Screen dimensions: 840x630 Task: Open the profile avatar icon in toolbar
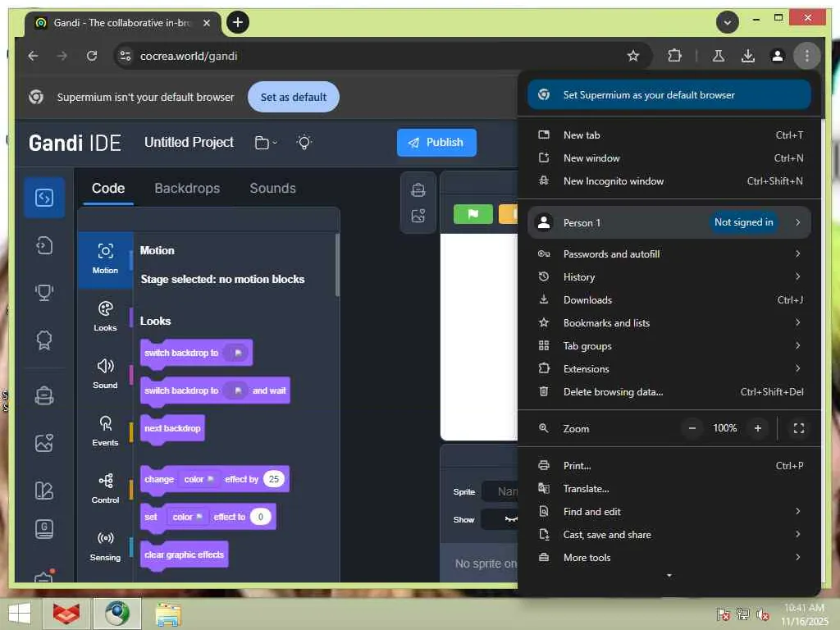pyautogui.click(x=778, y=56)
